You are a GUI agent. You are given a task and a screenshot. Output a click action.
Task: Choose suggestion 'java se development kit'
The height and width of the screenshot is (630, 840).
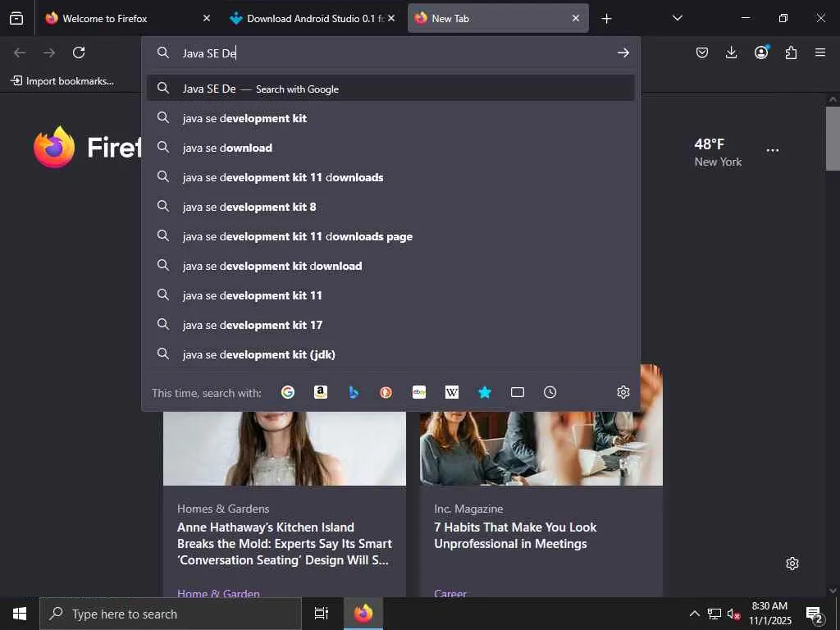tap(390, 118)
